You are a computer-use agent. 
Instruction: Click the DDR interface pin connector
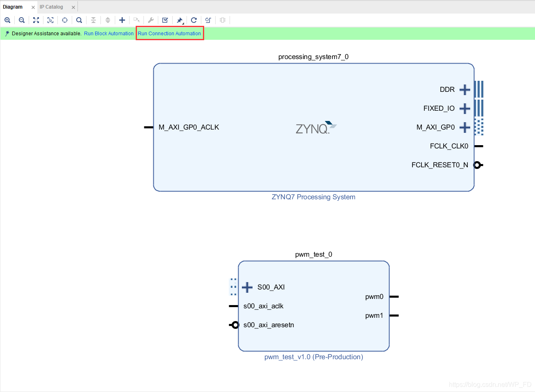479,89
